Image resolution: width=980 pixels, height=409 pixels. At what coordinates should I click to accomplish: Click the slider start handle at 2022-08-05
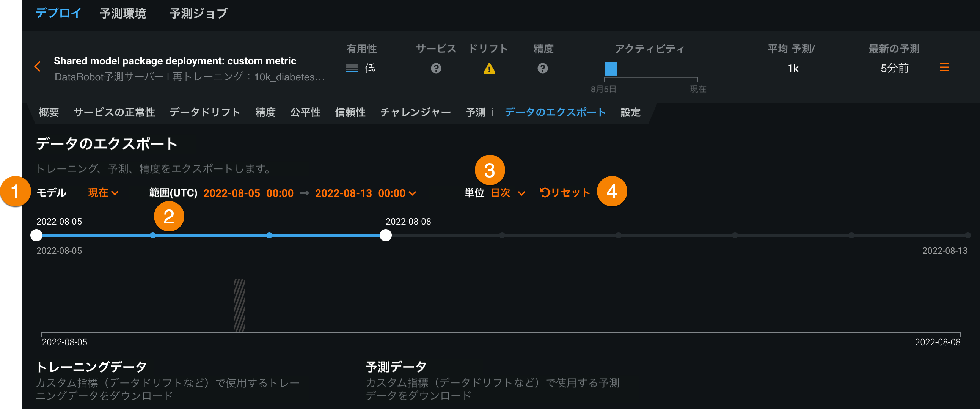click(36, 235)
